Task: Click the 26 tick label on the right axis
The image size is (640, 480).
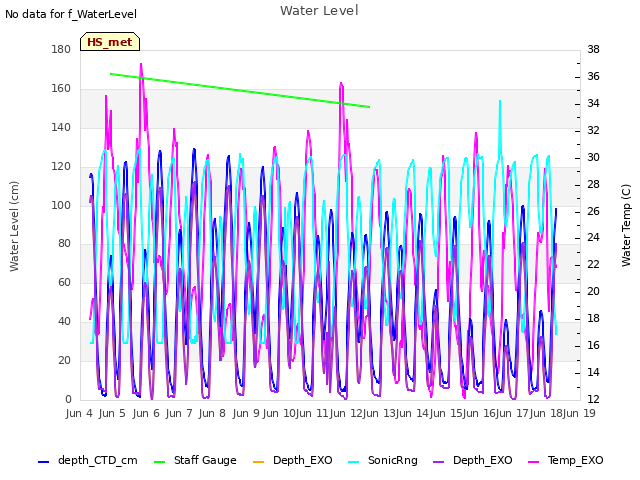Action: [x=593, y=211]
